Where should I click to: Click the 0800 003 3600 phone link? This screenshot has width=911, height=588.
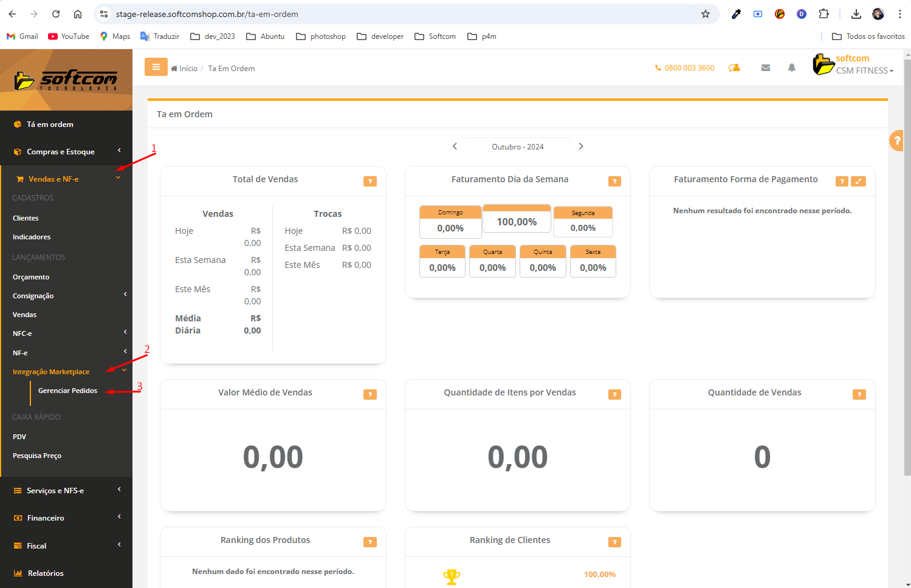click(689, 68)
